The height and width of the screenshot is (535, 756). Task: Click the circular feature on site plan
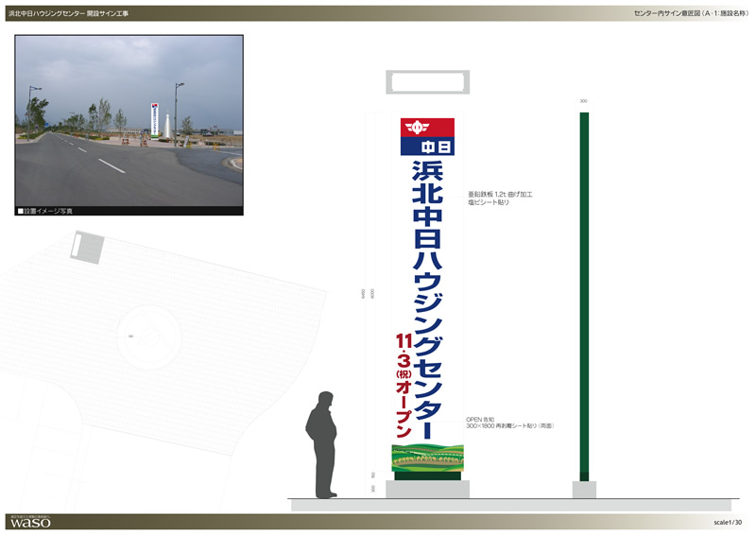[149, 337]
